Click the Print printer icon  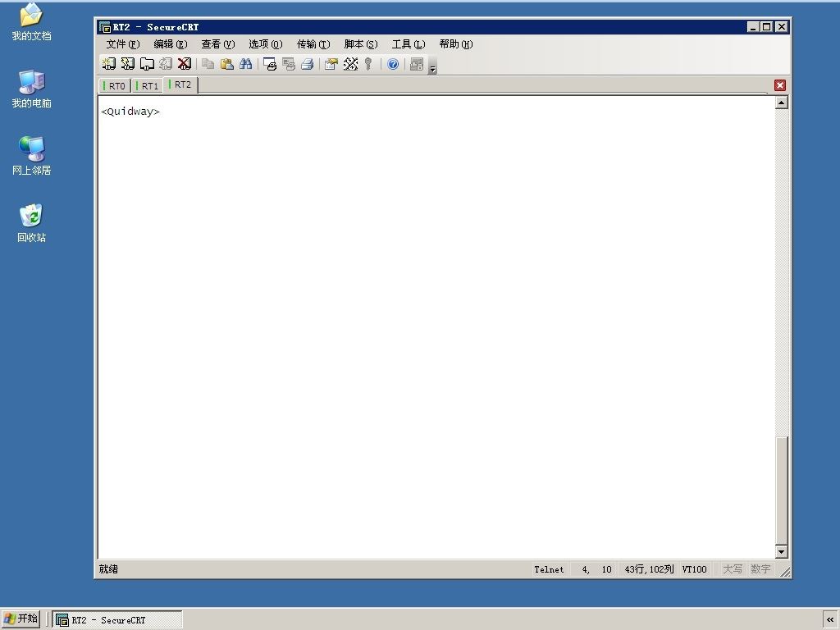coord(308,64)
